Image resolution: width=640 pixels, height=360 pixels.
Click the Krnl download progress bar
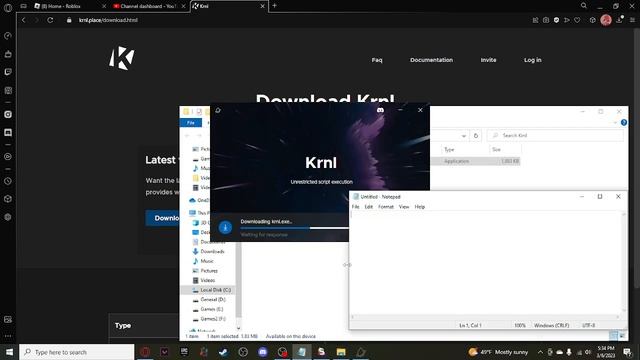coord(294,228)
